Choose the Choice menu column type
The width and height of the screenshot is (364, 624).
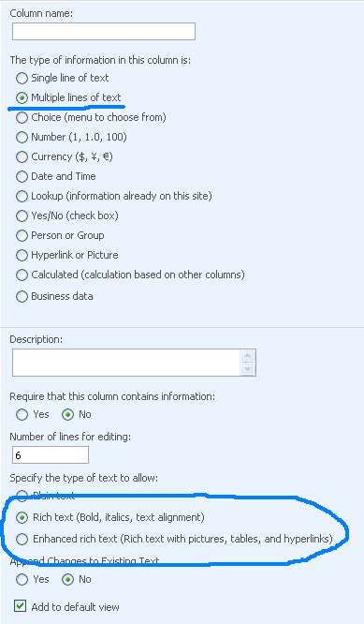click(22, 117)
